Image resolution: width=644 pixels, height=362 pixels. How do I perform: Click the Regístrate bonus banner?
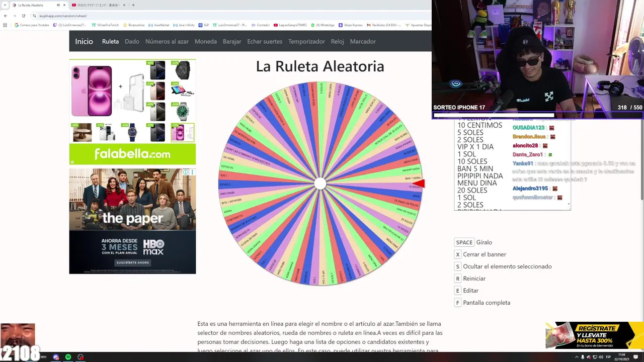(595, 335)
